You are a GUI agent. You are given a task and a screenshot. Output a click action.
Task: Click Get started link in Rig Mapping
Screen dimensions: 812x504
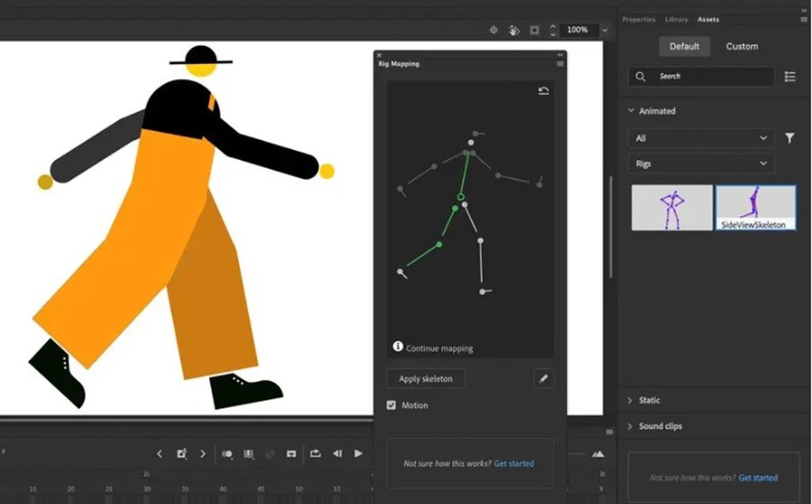[x=514, y=463]
